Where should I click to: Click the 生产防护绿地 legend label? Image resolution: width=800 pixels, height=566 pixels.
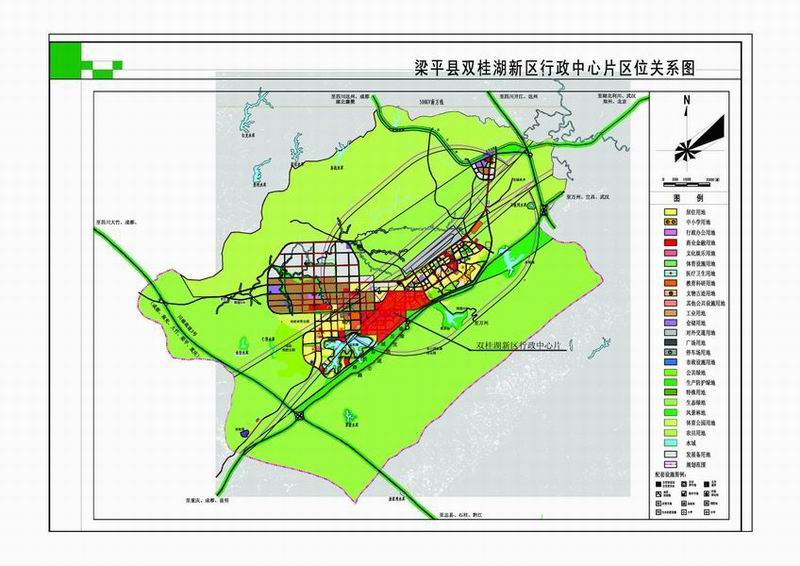701,383
